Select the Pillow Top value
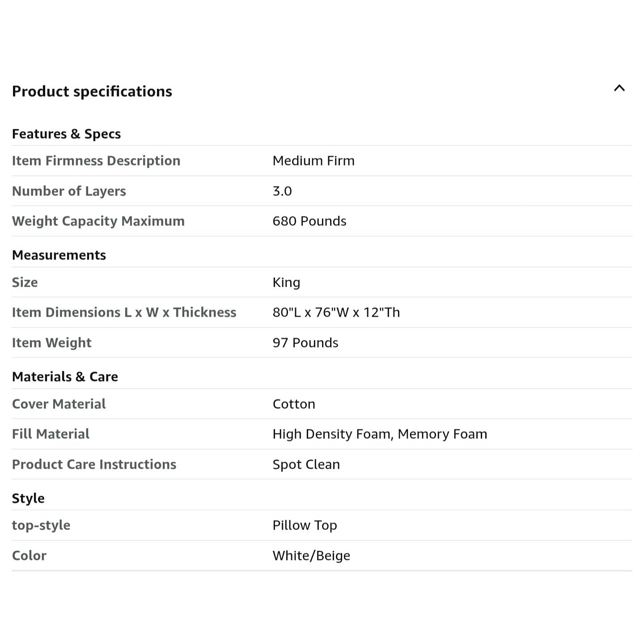The height and width of the screenshot is (644, 644). 305,525
